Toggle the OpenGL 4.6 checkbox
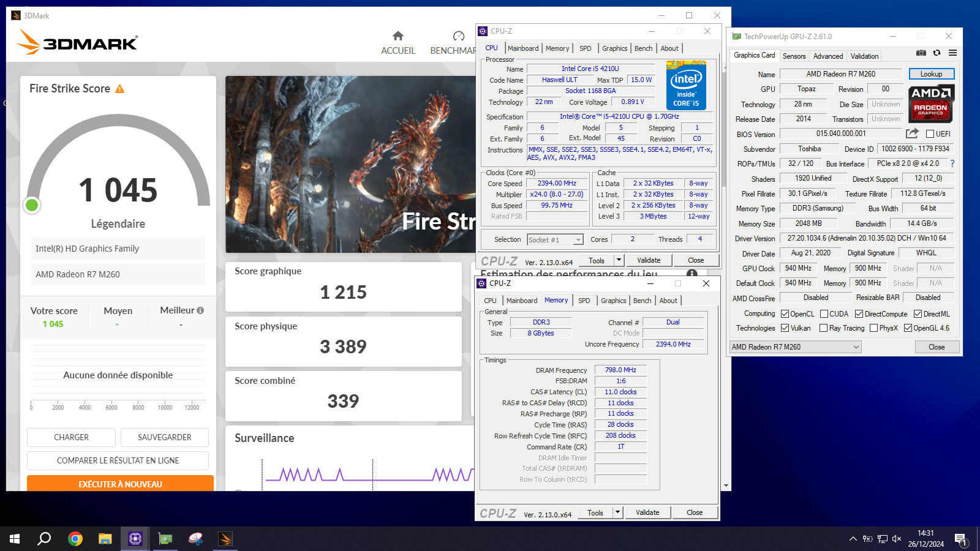This screenshot has height=551, width=980. pos(908,328)
